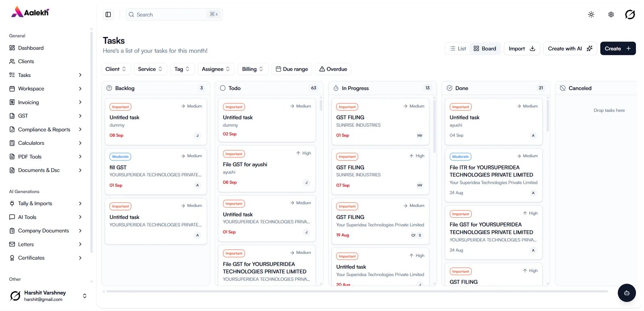The image size is (644, 311).
Task: Open Documents & Dsc menu item
Action: click(x=46, y=170)
